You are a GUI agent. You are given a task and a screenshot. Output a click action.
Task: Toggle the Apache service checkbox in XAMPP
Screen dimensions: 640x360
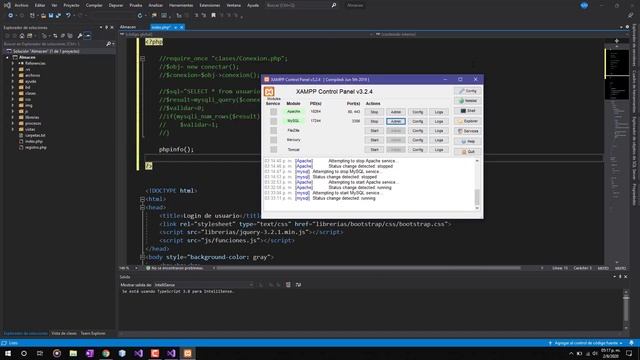273,111
